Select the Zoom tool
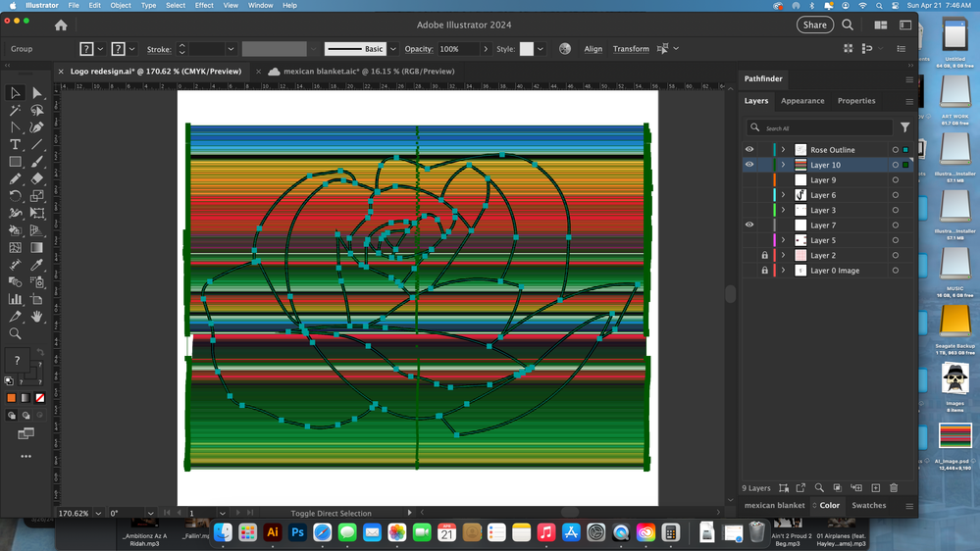Image resolution: width=980 pixels, height=551 pixels. pos(15,333)
